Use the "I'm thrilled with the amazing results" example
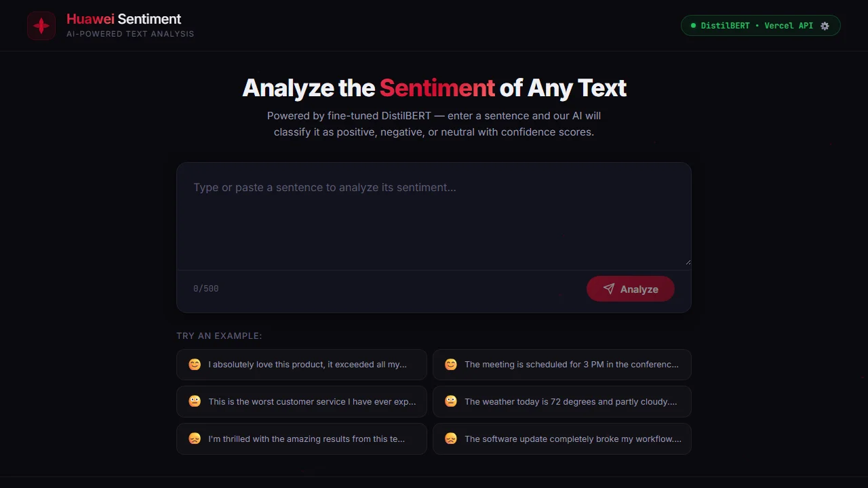The width and height of the screenshot is (868, 488). click(302, 439)
